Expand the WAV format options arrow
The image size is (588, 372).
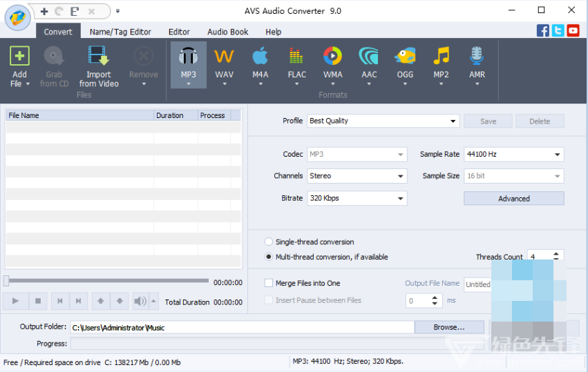[x=225, y=84]
